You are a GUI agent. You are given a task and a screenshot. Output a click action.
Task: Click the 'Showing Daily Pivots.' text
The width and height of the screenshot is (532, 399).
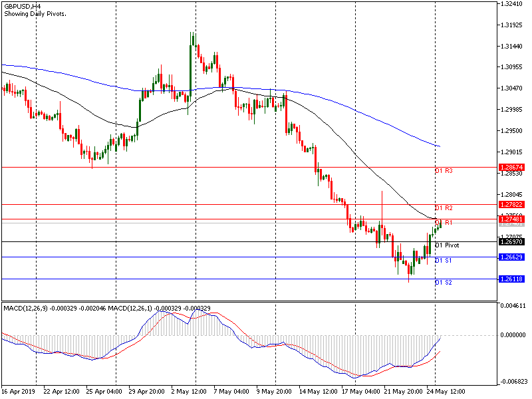pyautogui.click(x=35, y=14)
